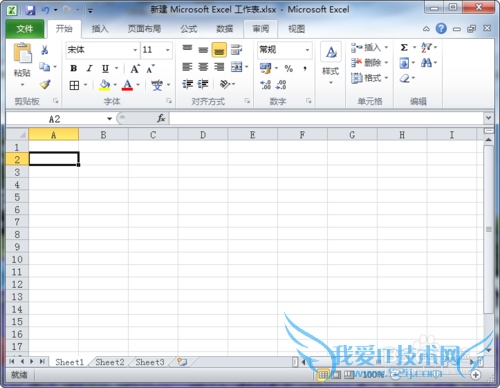Apply Percent Style
The width and height of the screenshot is (500, 388).
289,69
